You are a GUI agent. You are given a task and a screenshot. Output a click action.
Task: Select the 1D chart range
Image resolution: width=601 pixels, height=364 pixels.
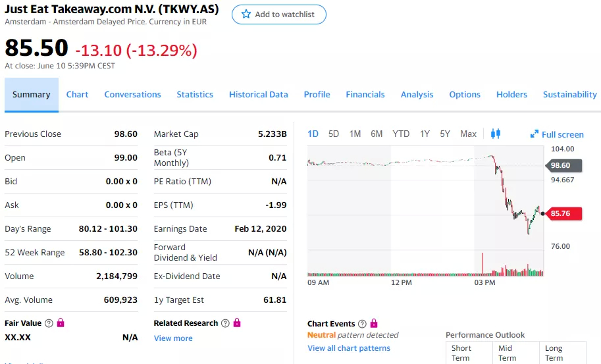[x=313, y=134]
